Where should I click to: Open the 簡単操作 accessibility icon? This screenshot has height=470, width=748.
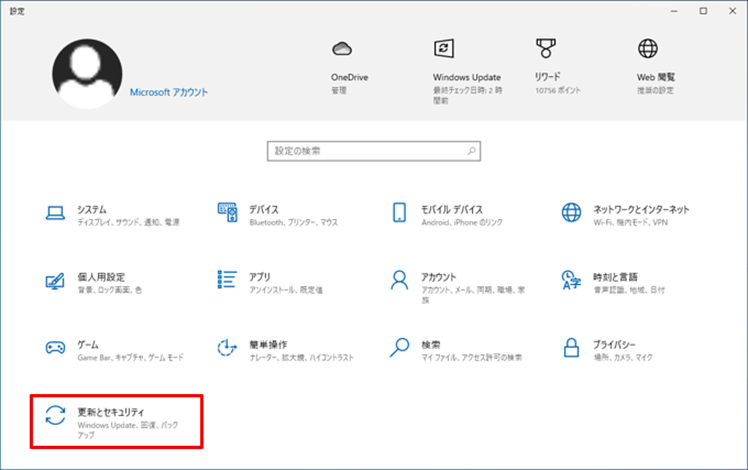(x=227, y=347)
